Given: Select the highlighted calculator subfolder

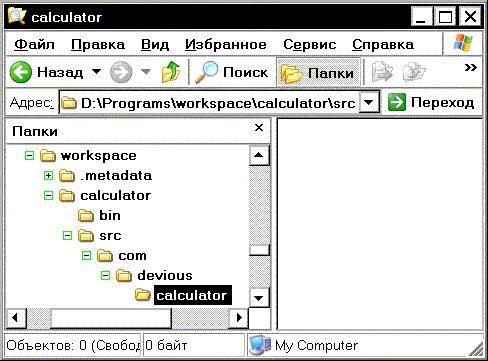Looking at the screenshot, I should (192, 295).
